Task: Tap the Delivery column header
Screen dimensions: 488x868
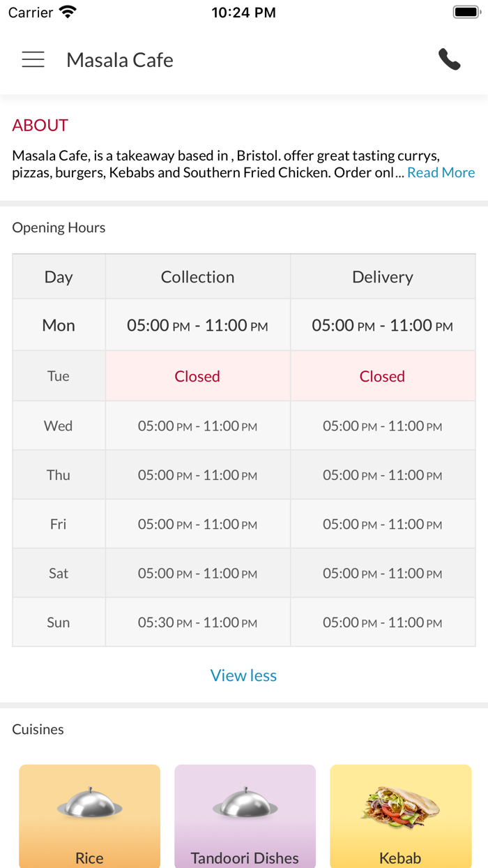Action: tap(383, 277)
